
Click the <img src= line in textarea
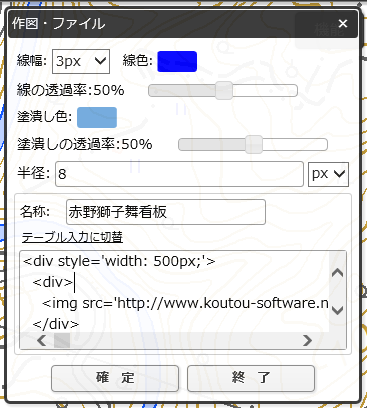(x=185, y=303)
